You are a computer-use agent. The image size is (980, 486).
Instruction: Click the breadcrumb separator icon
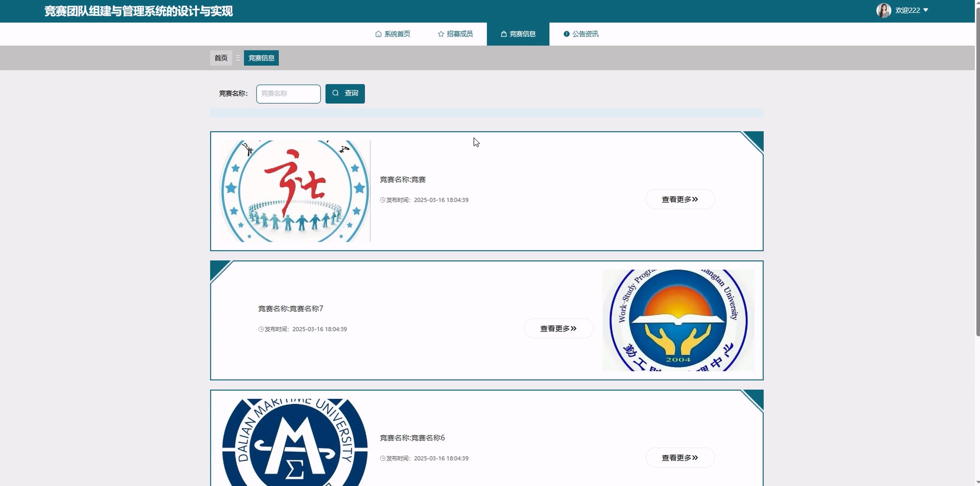(x=238, y=58)
